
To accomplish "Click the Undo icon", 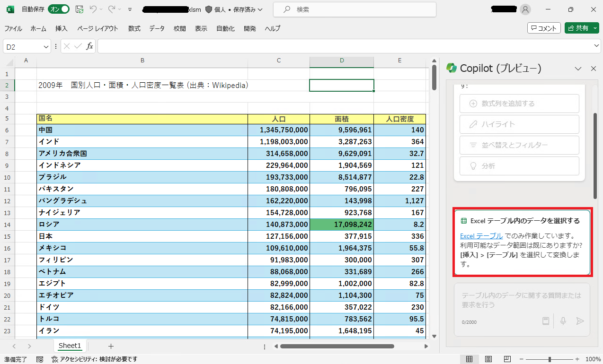I will [93, 10].
